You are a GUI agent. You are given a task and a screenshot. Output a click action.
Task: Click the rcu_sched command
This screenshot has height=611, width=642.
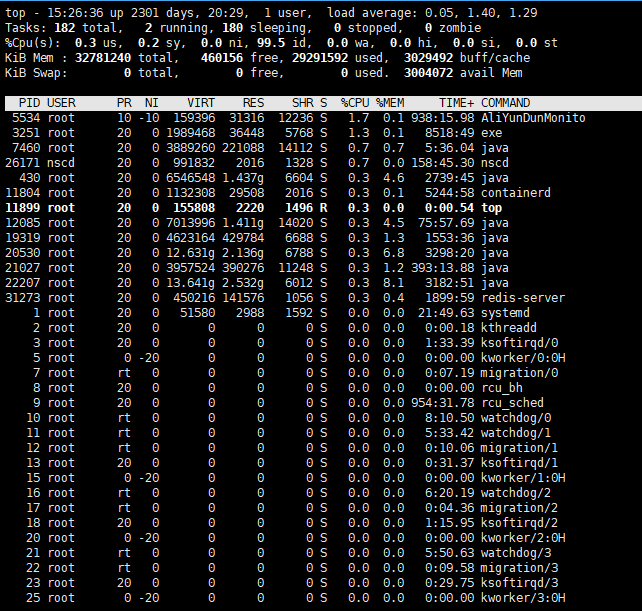click(512, 403)
